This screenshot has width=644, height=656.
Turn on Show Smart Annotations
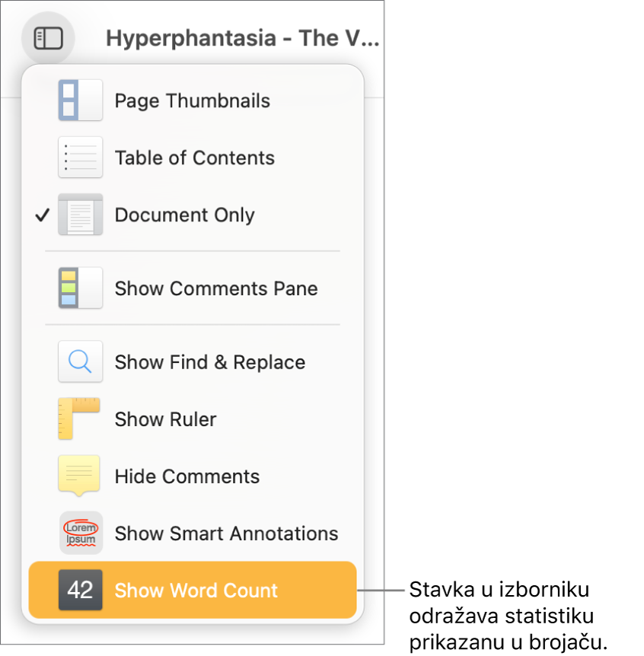(226, 533)
